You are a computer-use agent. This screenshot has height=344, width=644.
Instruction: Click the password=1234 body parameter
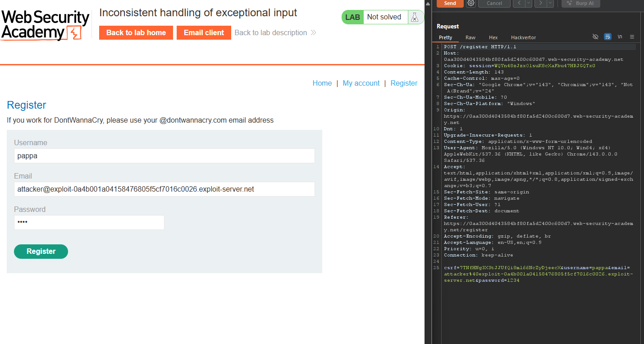tap(499, 280)
